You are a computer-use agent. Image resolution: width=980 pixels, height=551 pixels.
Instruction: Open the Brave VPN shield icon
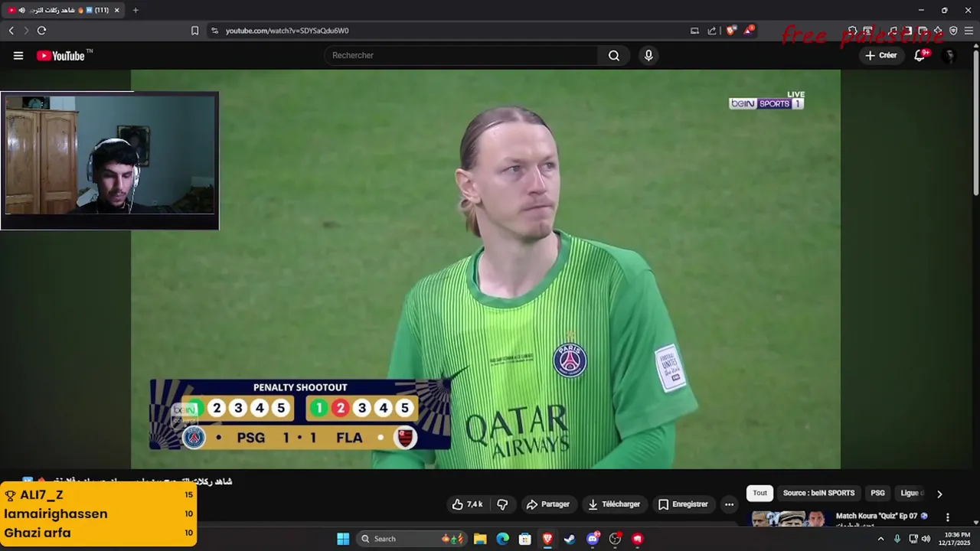953,31
